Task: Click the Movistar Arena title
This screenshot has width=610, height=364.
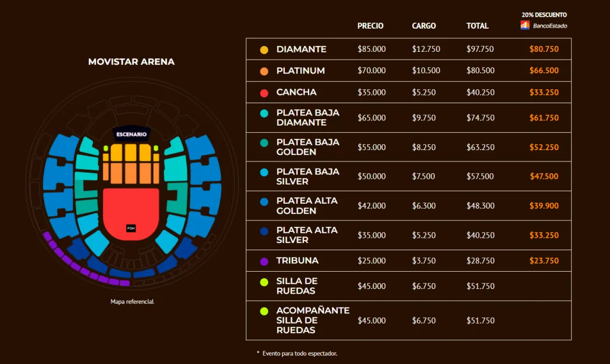Action: (132, 62)
